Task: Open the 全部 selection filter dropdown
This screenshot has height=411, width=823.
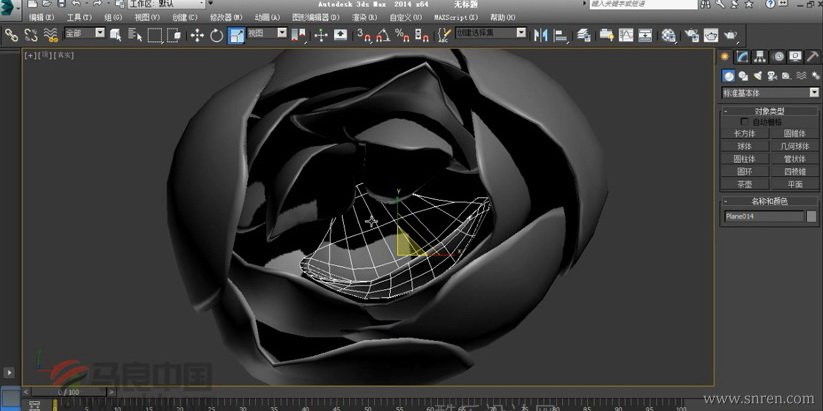Action: pos(85,34)
